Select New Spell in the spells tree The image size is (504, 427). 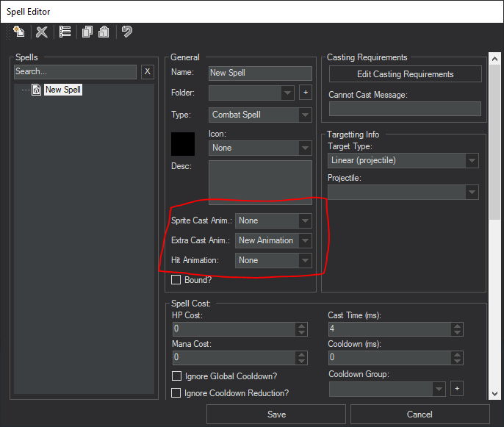coord(63,90)
